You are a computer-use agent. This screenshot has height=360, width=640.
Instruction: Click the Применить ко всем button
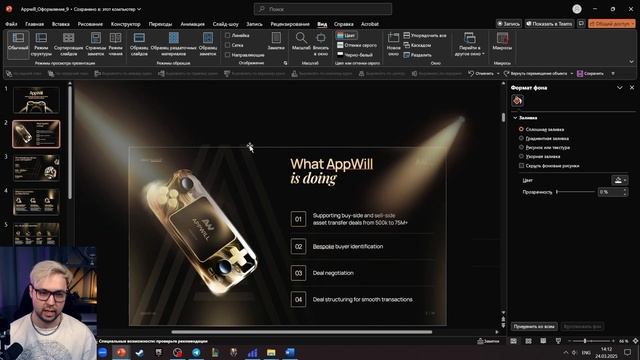click(x=534, y=327)
